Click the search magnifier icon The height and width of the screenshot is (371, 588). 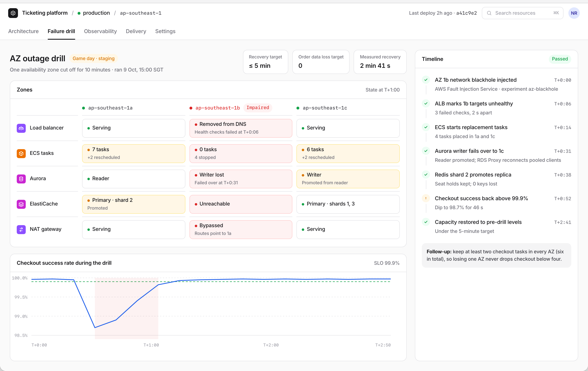point(489,13)
